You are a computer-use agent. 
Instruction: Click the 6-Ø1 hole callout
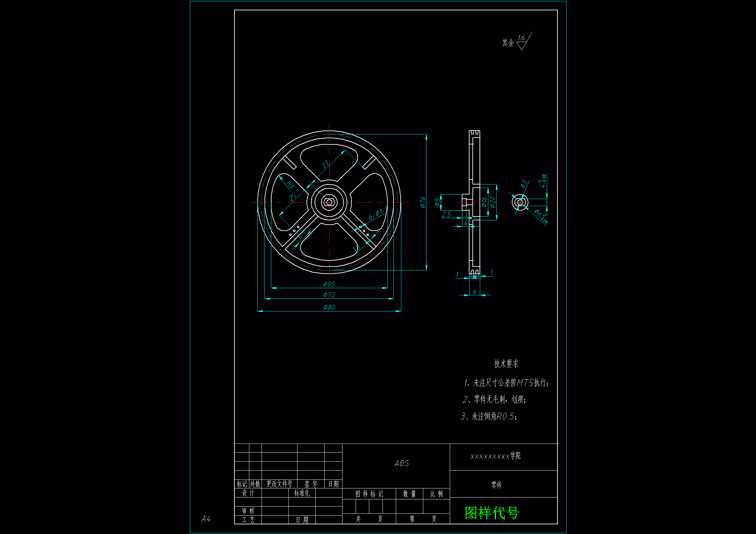coord(375,215)
